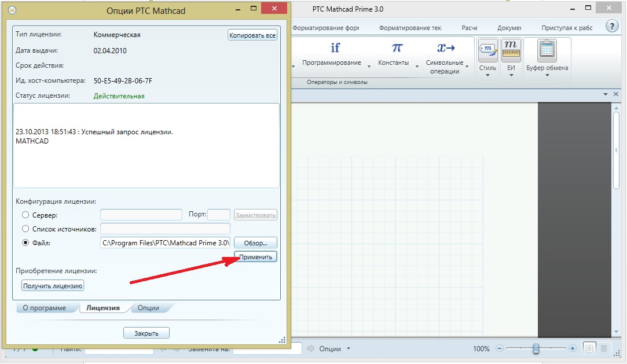Viewport: 627px width, 364px height.
Task: Click zoom out minus icon
Action: click(500, 348)
